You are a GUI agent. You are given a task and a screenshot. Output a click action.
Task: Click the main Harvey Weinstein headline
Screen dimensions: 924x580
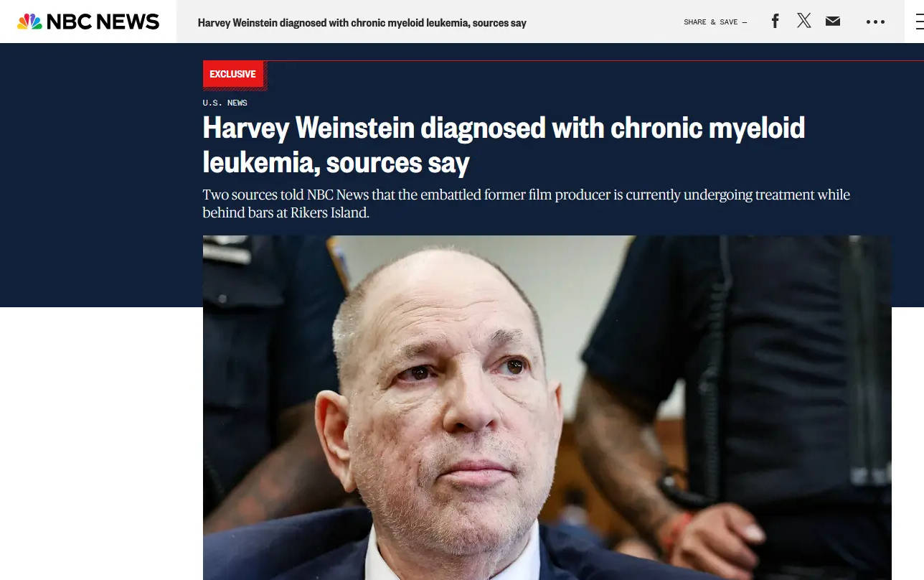click(x=504, y=145)
